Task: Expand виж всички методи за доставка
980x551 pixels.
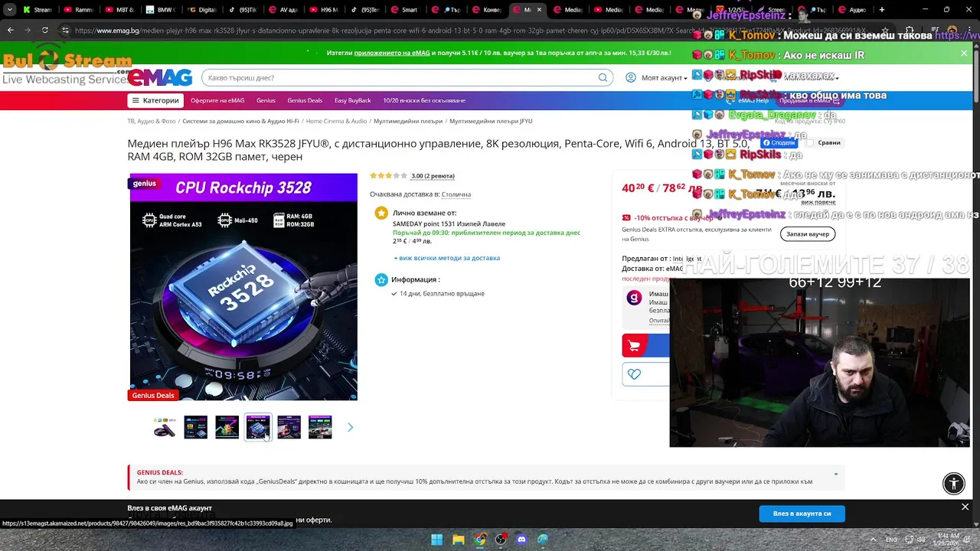Action: [x=446, y=258]
